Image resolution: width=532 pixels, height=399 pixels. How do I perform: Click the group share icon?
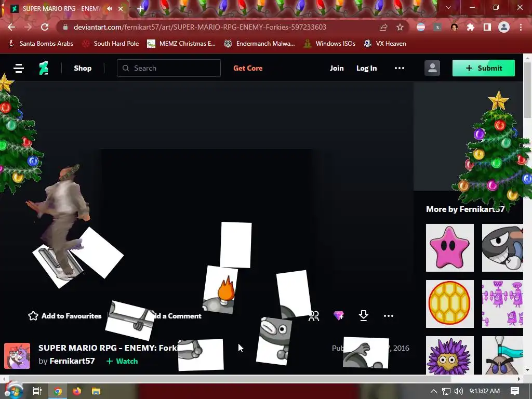[313, 316]
